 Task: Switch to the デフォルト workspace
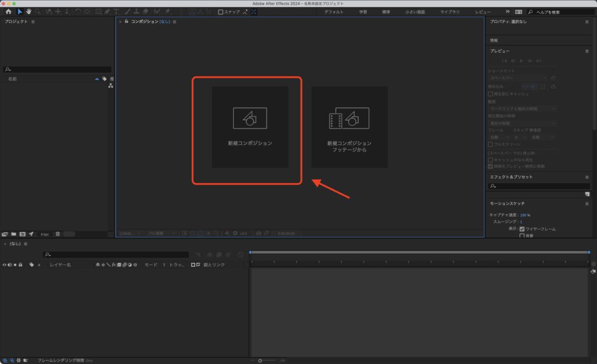point(334,12)
